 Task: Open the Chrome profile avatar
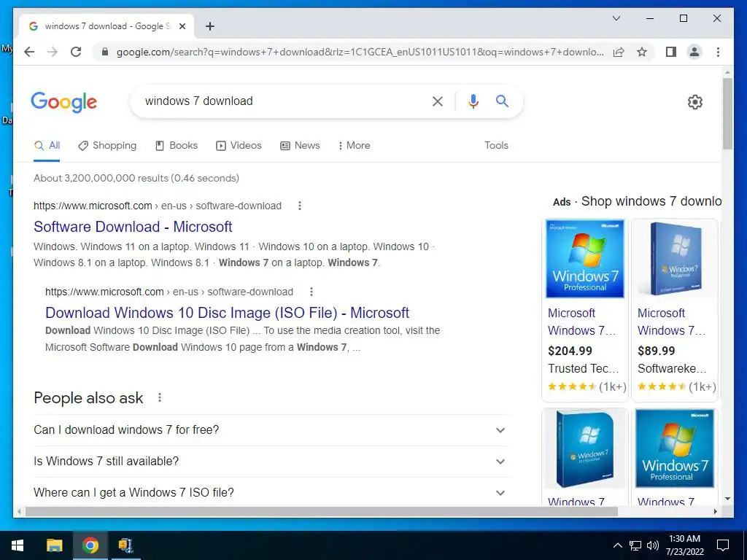(694, 52)
